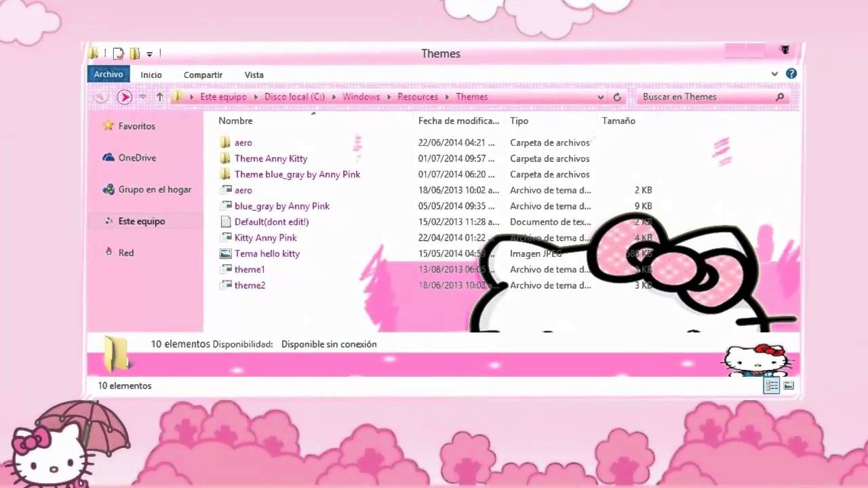Click the Themes breadcrumb segment

pos(471,97)
